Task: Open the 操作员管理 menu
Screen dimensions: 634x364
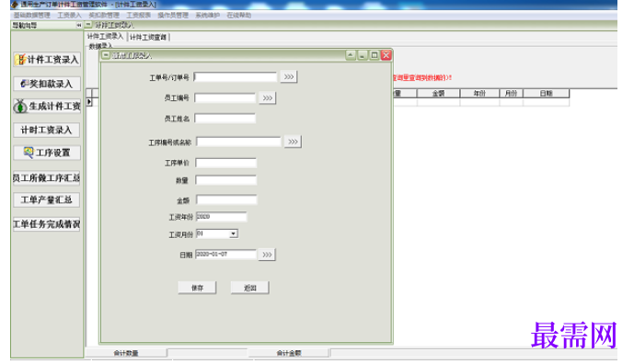Action: tap(173, 15)
